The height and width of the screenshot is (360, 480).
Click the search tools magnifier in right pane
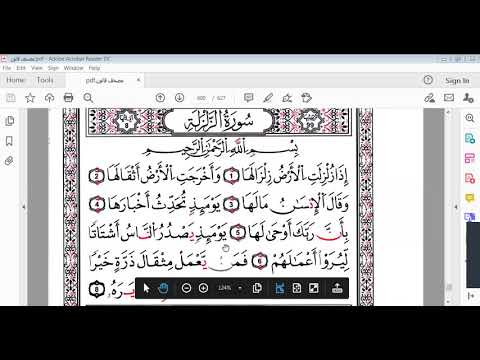pyautogui.click(x=470, y=118)
